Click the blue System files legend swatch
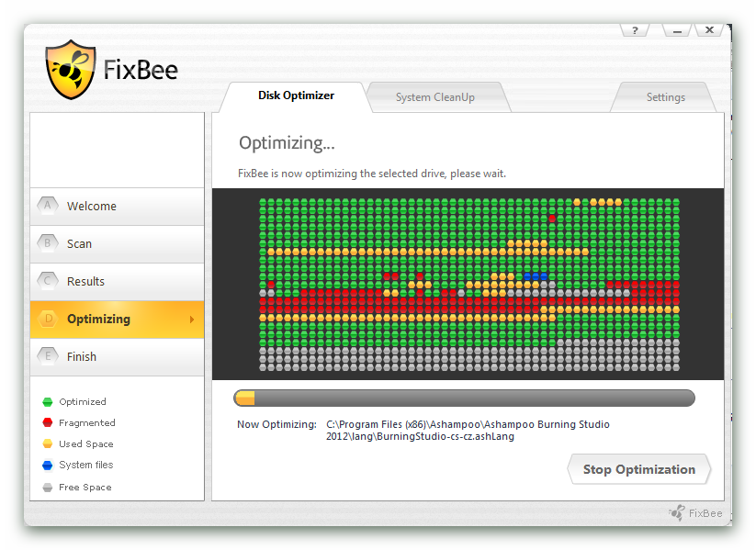 click(47, 466)
